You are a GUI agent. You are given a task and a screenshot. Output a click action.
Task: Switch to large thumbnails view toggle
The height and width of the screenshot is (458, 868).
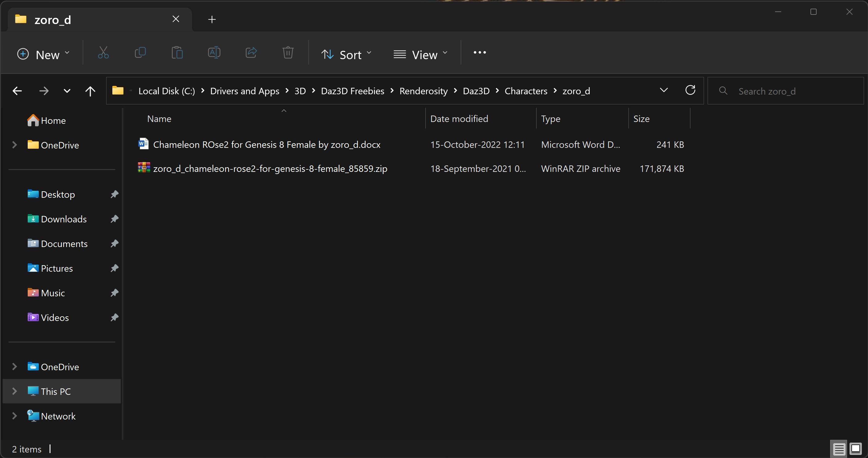tap(855, 449)
